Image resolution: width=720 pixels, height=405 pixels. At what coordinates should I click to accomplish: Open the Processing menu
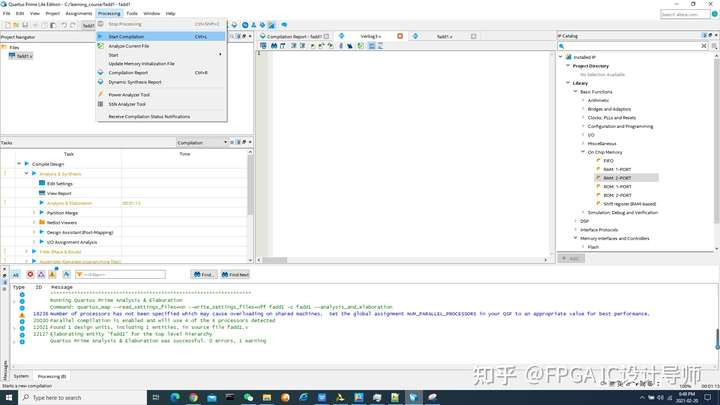pos(109,13)
